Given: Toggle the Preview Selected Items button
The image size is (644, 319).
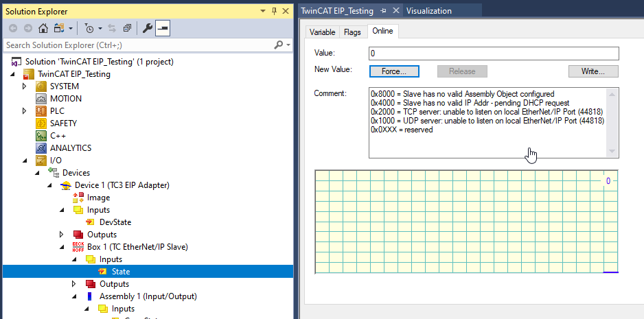Looking at the screenshot, I should click(163, 28).
